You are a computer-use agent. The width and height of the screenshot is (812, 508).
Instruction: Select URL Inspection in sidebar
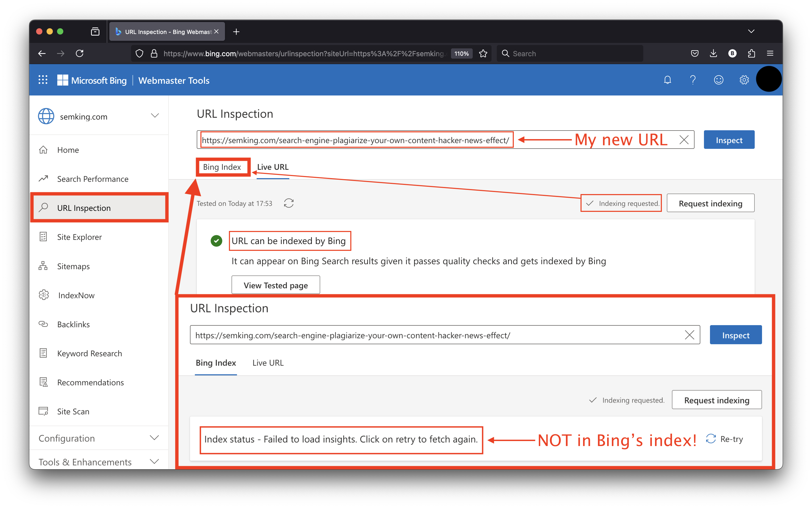point(99,208)
